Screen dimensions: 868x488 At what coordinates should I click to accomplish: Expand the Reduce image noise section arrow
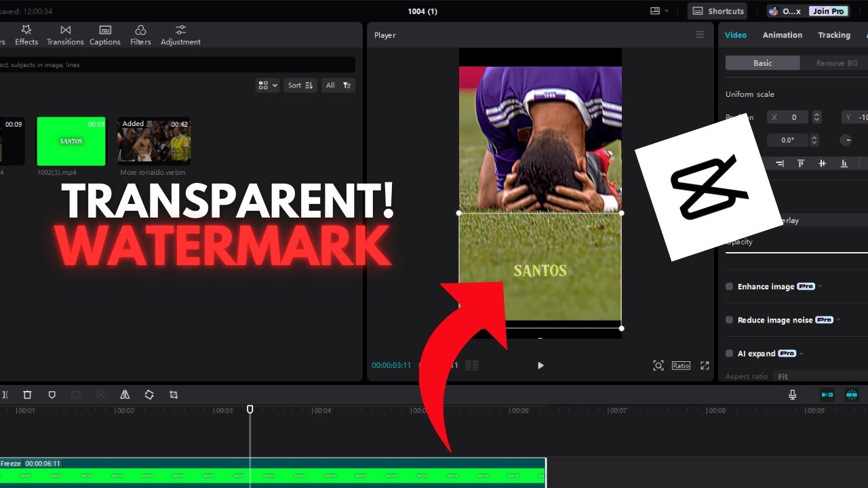coord(838,320)
